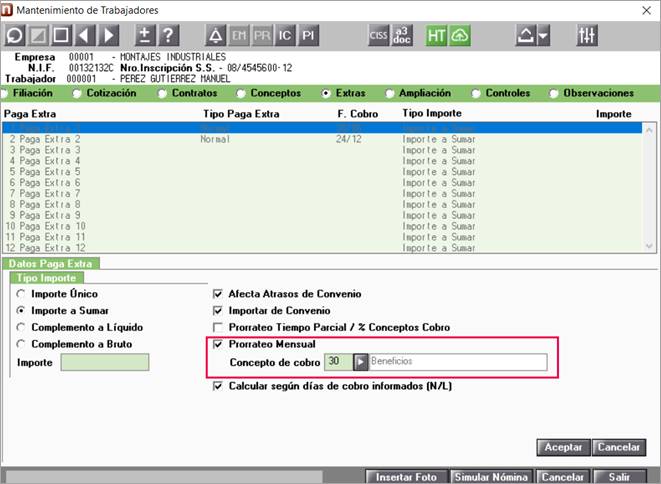Switch to the Cotización tab
The image size is (661, 484).
pos(105,93)
